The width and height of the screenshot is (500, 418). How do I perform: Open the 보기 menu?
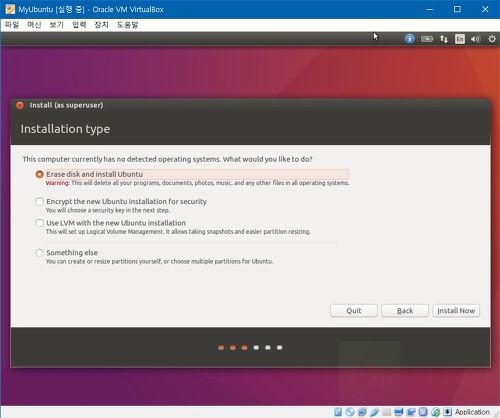pyautogui.click(x=57, y=25)
